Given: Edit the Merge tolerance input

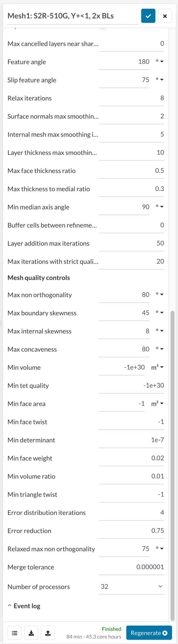Looking at the screenshot, I should pos(131,567).
